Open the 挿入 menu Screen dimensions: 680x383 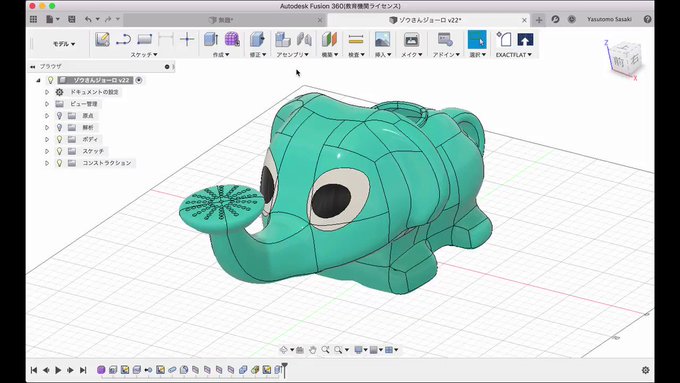pyautogui.click(x=383, y=55)
